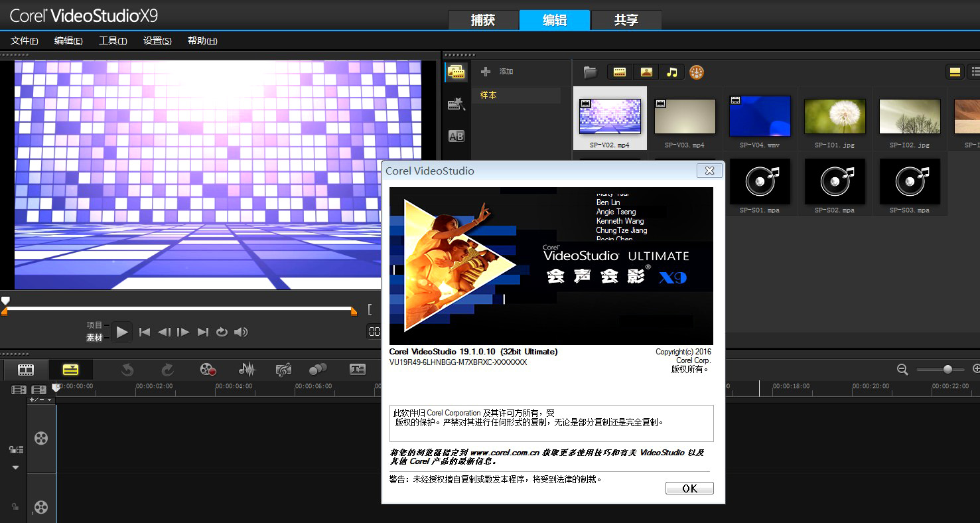Open the record/capture option icon

coord(208,370)
